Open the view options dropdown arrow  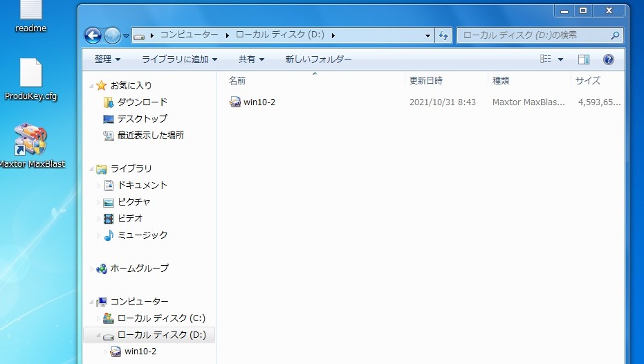tap(560, 60)
